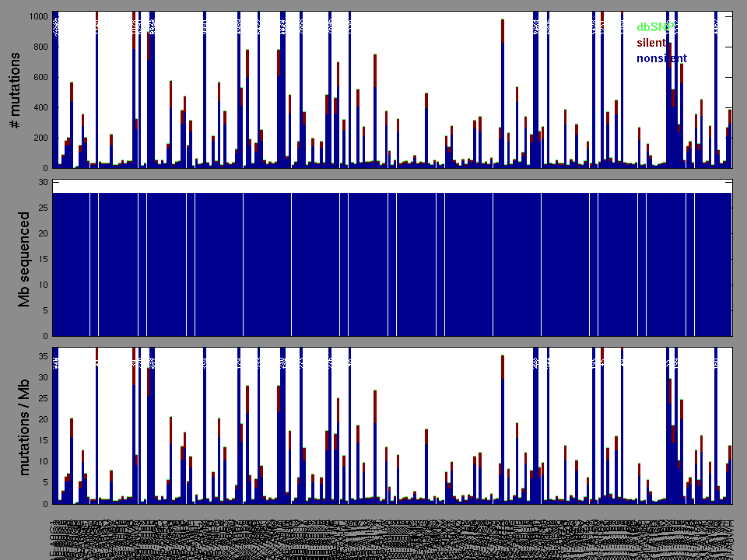Click the 20 tick on mutations / Mb axis
This screenshot has width=747, height=560.
[43, 420]
